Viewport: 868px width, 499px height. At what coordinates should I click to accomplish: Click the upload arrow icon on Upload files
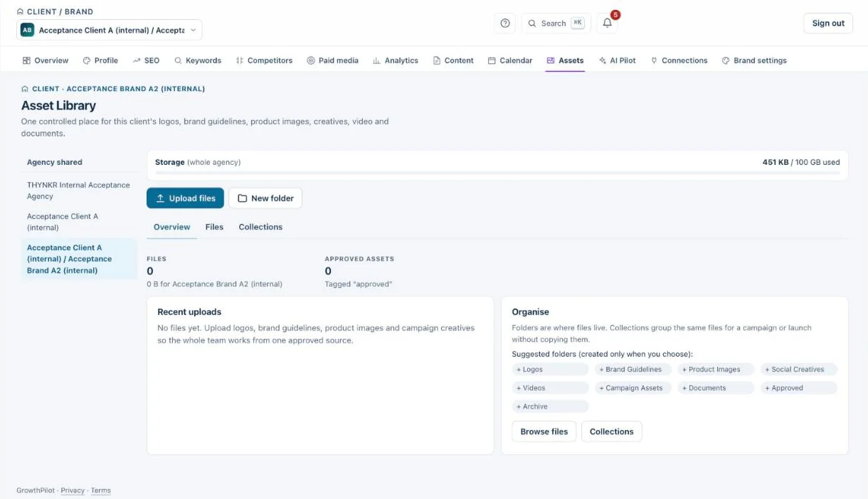(160, 198)
